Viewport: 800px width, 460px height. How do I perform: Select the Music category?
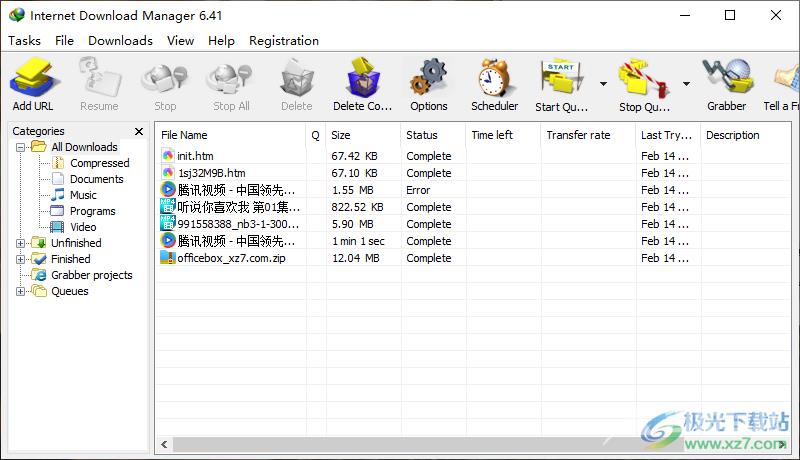point(83,195)
